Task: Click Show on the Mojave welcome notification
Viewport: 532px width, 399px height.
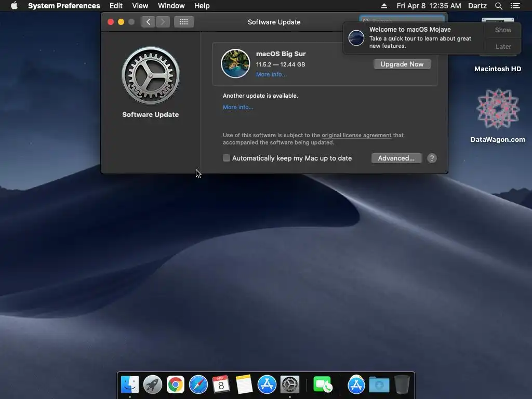Action: click(x=503, y=30)
